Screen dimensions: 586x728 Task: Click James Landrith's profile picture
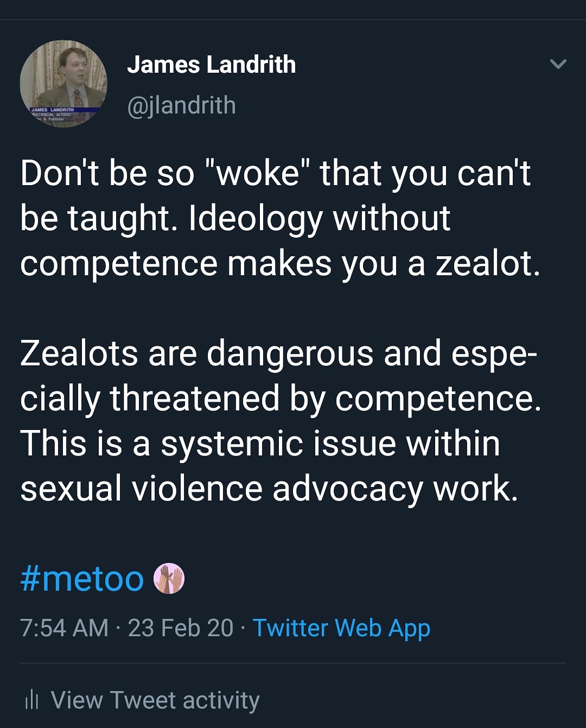point(63,83)
